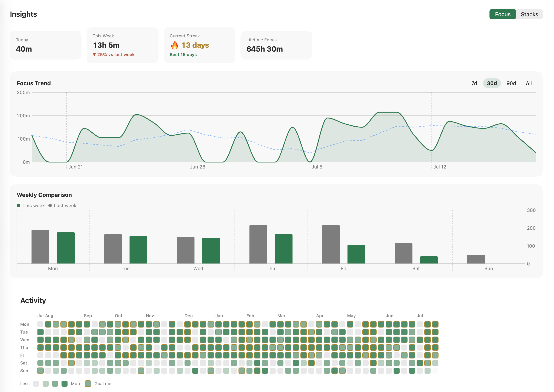The height and width of the screenshot is (392, 554).
Task: Open the Current Streak card
Action: click(x=199, y=45)
